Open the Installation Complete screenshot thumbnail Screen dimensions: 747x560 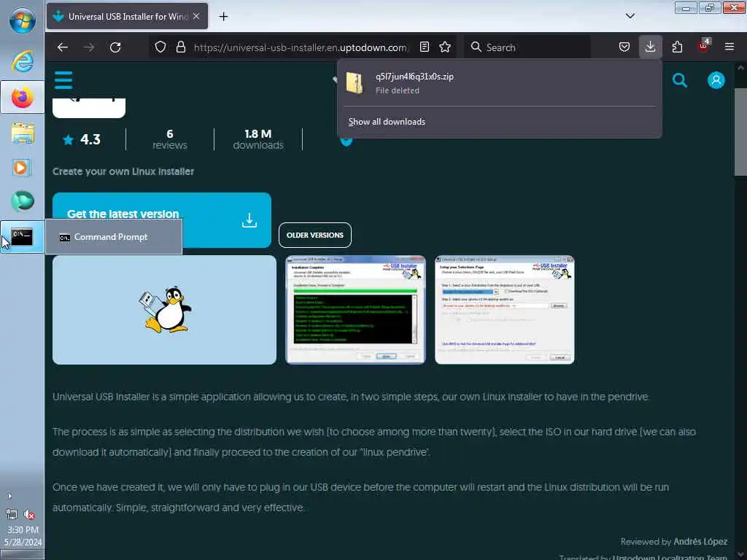(x=355, y=310)
